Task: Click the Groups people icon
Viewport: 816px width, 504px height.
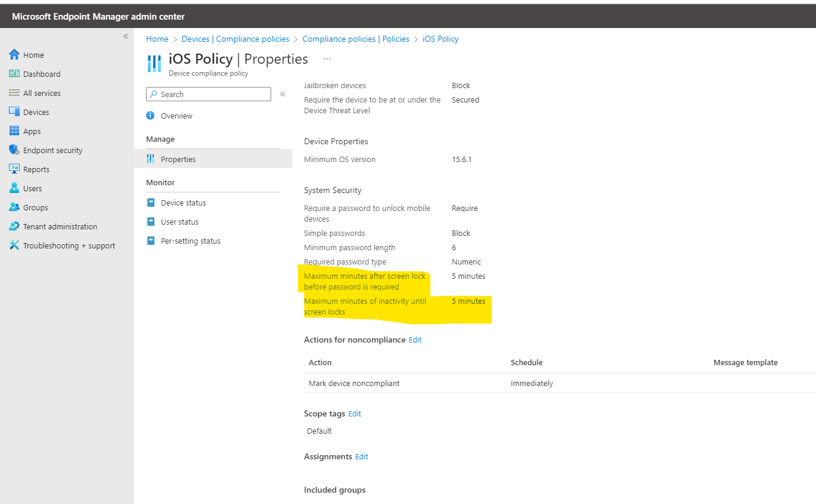Action: click(x=14, y=207)
